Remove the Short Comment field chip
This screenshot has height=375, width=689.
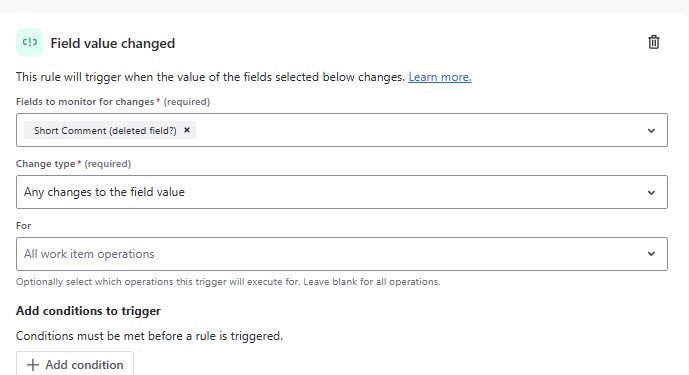coord(187,130)
